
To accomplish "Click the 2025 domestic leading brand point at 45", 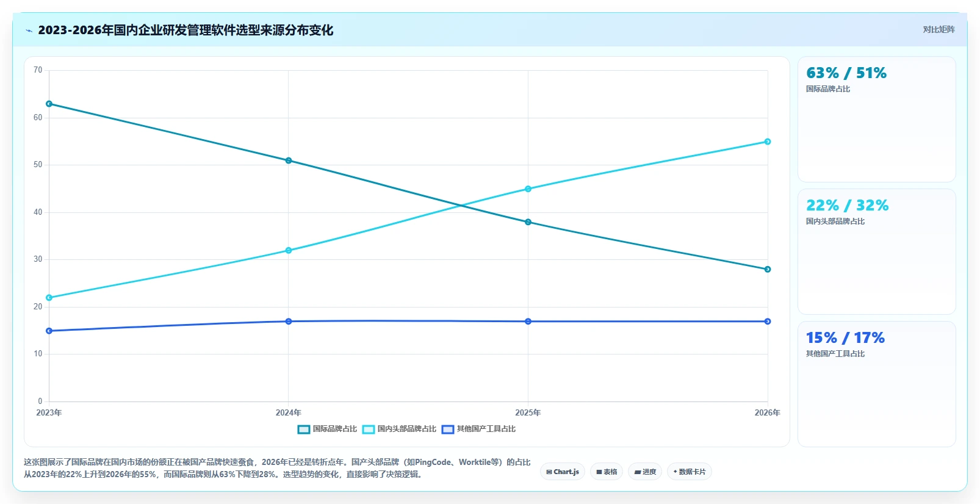I will (528, 189).
